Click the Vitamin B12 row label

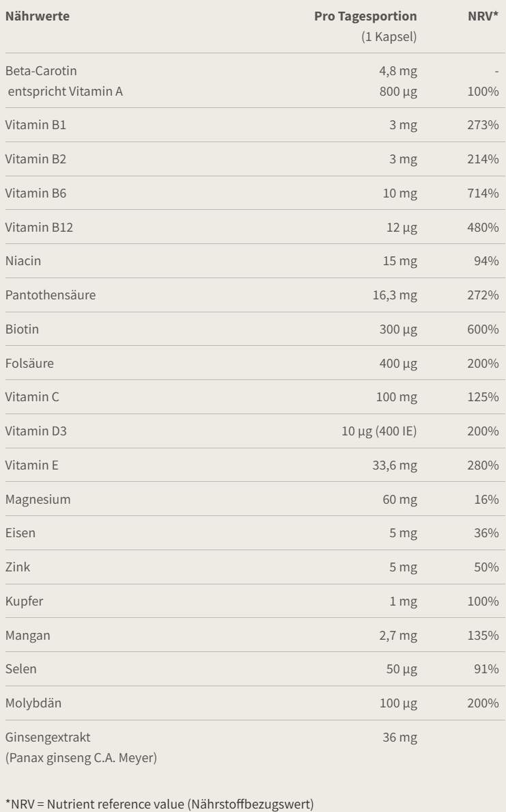coord(39,228)
